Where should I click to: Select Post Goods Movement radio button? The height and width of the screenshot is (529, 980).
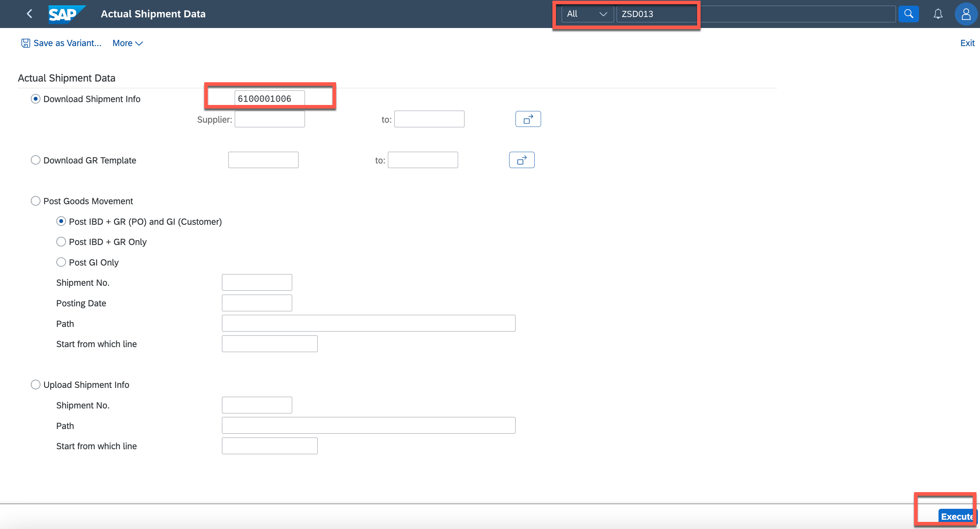[x=35, y=201]
